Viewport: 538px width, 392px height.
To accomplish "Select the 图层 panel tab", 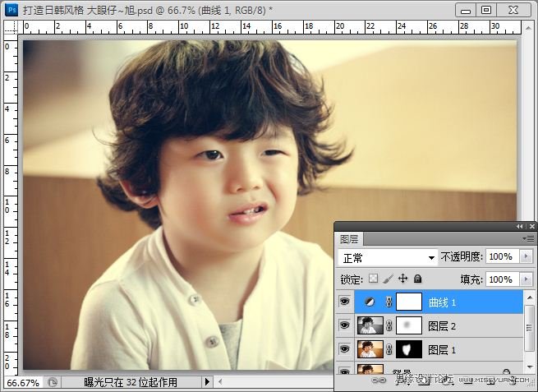I will click(x=349, y=239).
